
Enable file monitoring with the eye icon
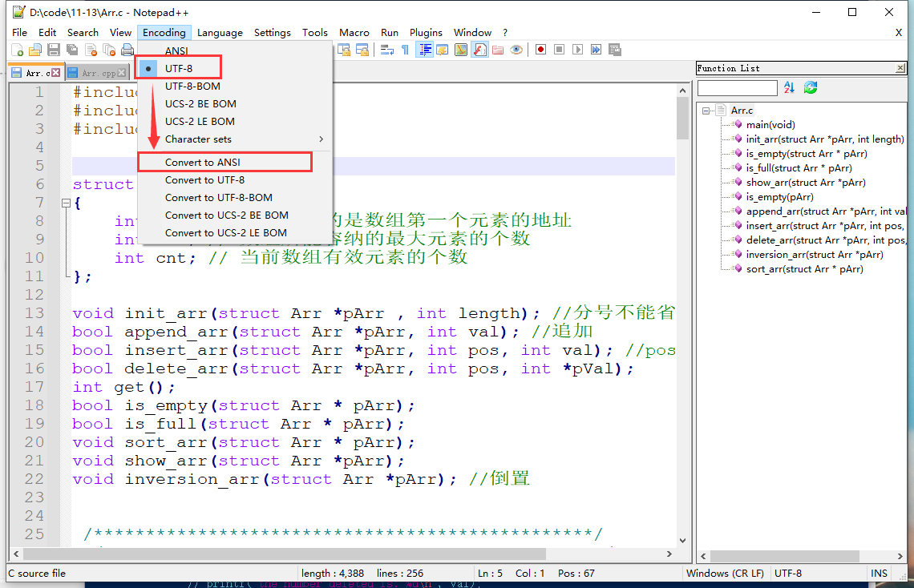(x=517, y=49)
